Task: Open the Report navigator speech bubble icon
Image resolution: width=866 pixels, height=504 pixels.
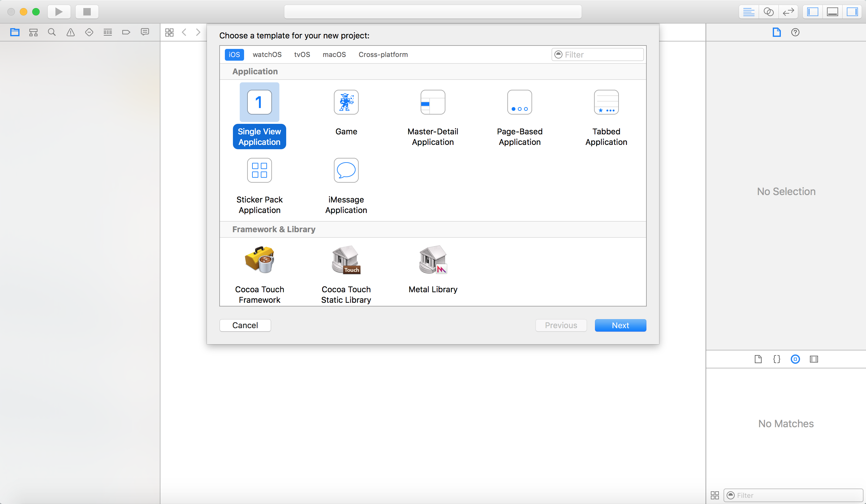Action: click(145, 32)
